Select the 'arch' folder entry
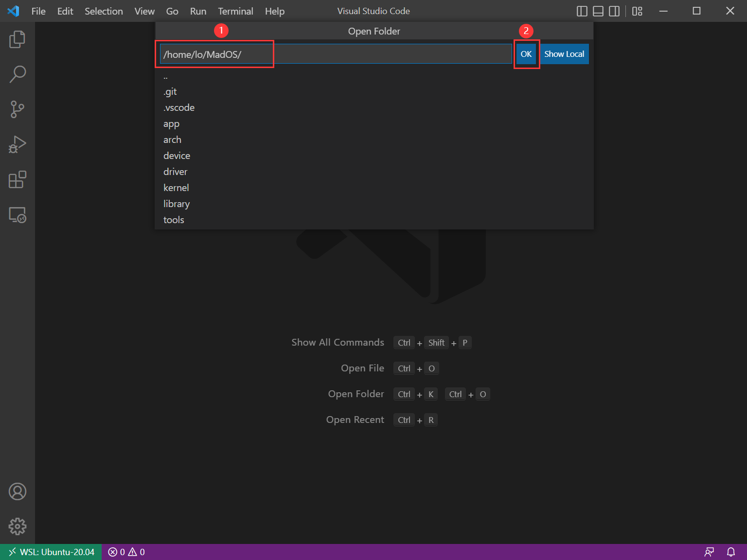 click(374, 140)
